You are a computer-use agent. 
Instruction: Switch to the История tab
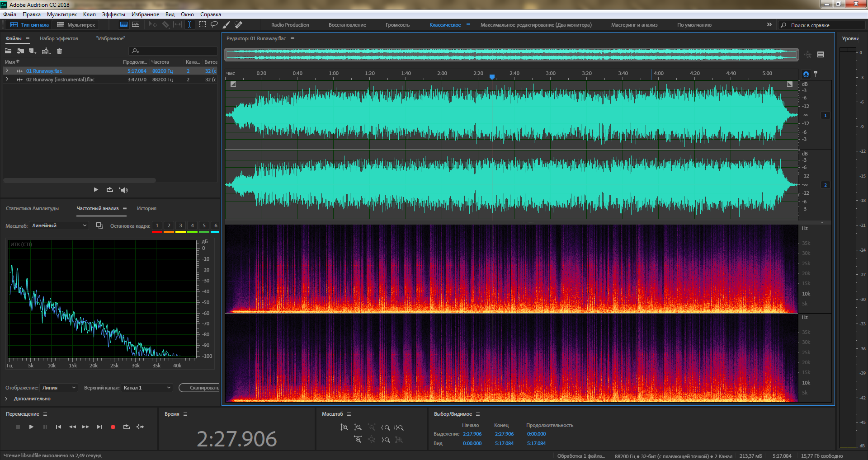click(146, 208)
